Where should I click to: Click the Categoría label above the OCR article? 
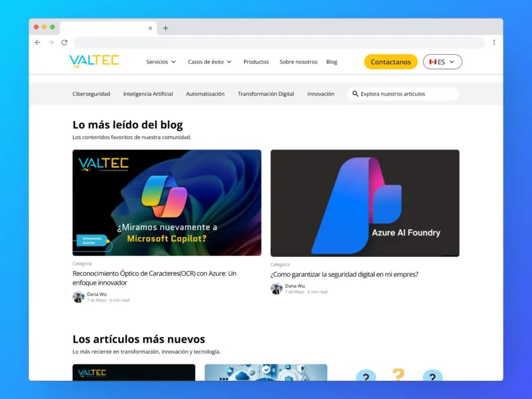[82, 263]
